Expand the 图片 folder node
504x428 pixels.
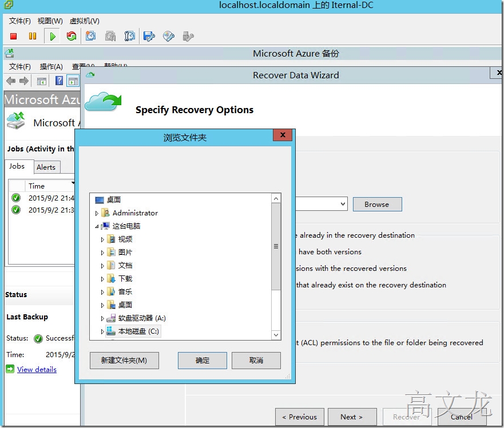pyautogui.click(x=102, y=253)
